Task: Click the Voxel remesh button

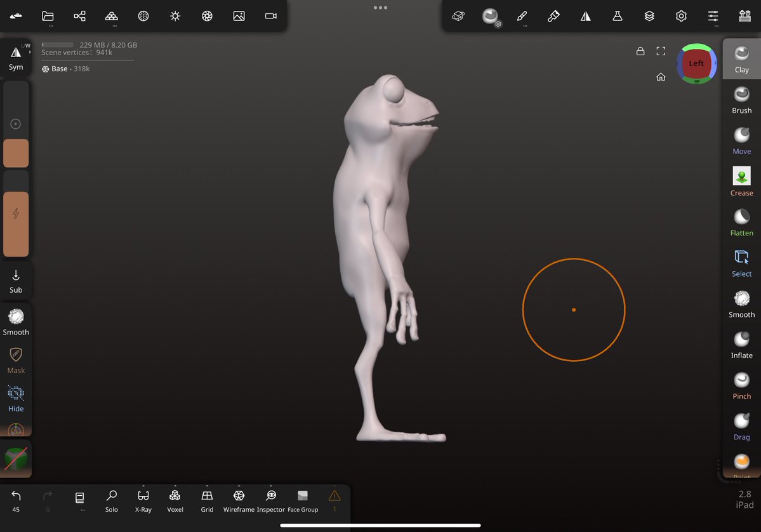Action: click(x=175, y=502)
